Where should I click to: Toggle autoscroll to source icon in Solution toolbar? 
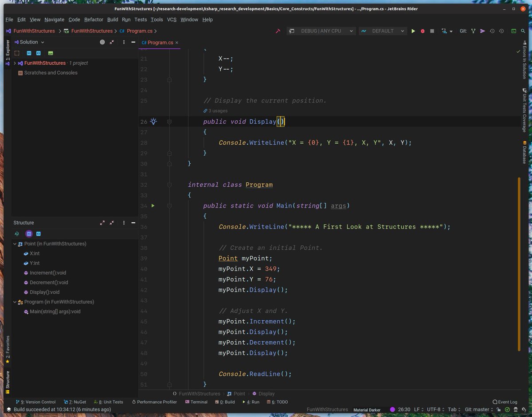29,53
